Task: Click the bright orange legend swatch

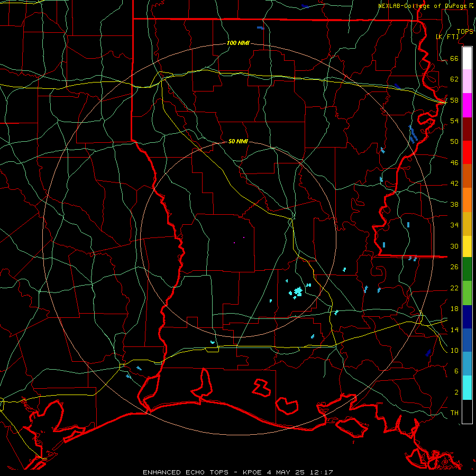Action: click(467, 200)
